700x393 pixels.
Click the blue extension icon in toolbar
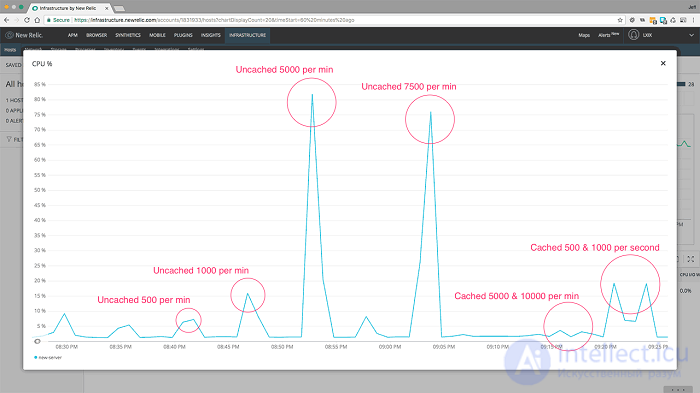pos(663,20)
